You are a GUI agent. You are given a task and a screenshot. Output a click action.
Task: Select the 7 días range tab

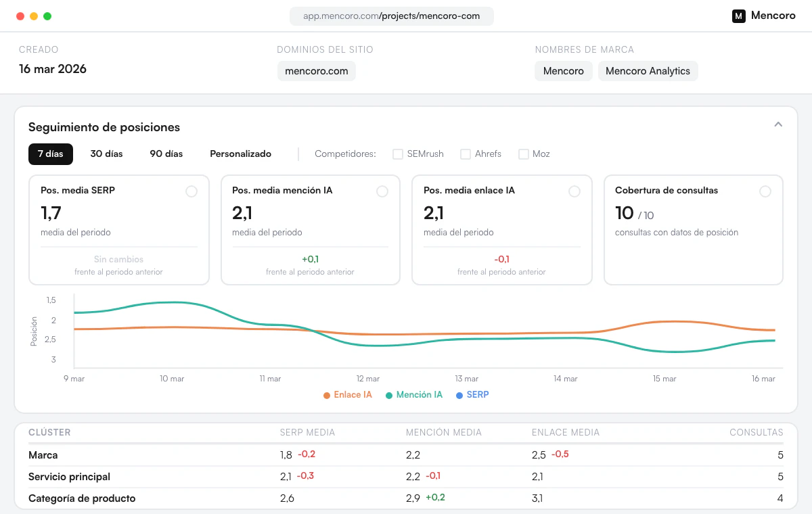[51, 154]
